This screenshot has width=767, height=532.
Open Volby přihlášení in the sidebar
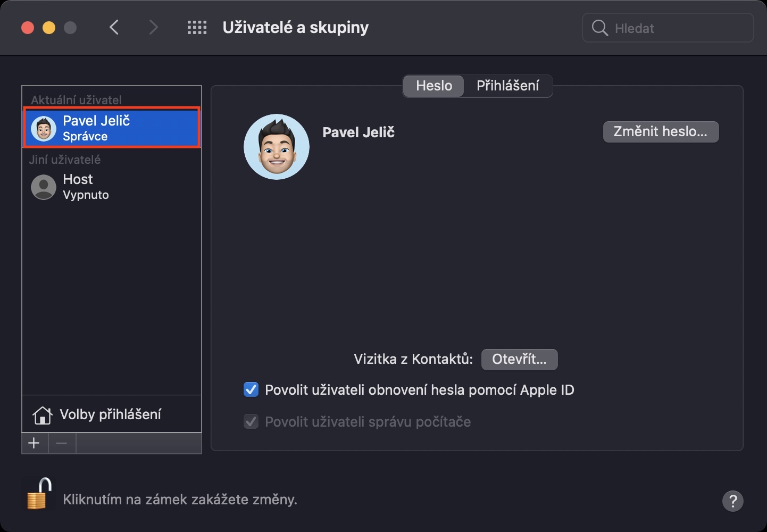[111, 414]
